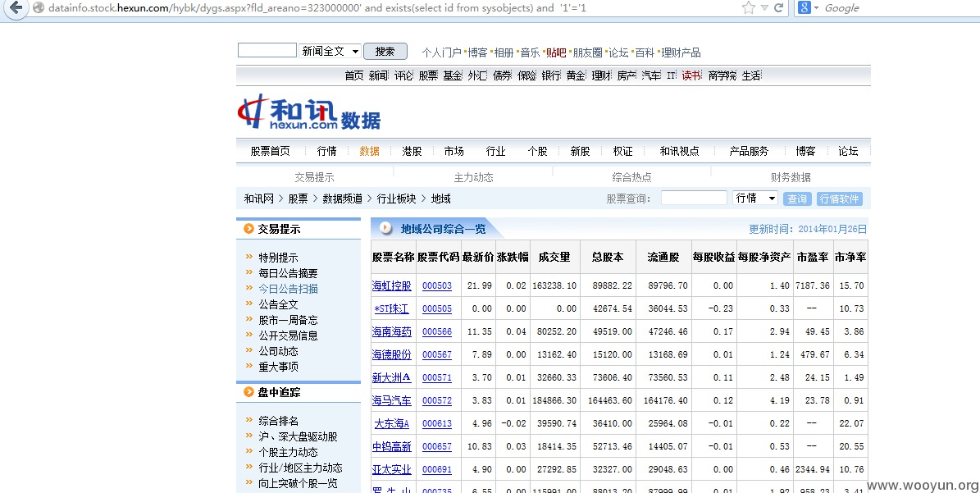The image size is (980, 493).
Task: Click the 更新时间 2014年01月26日 text
Action: (x=808, y=230)
